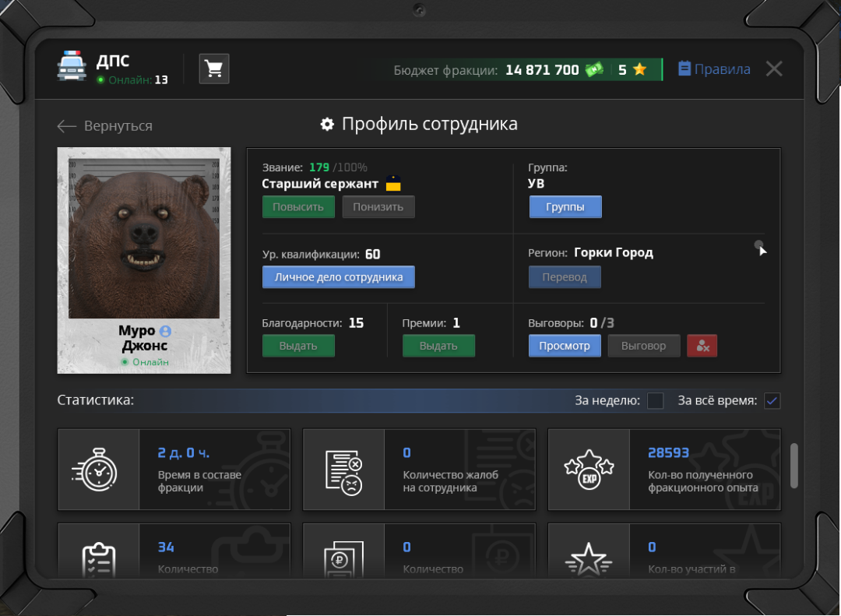Screen dimensions: 841x616
Task: Click Вернуться to go back
Action: (x=118, y=126)
